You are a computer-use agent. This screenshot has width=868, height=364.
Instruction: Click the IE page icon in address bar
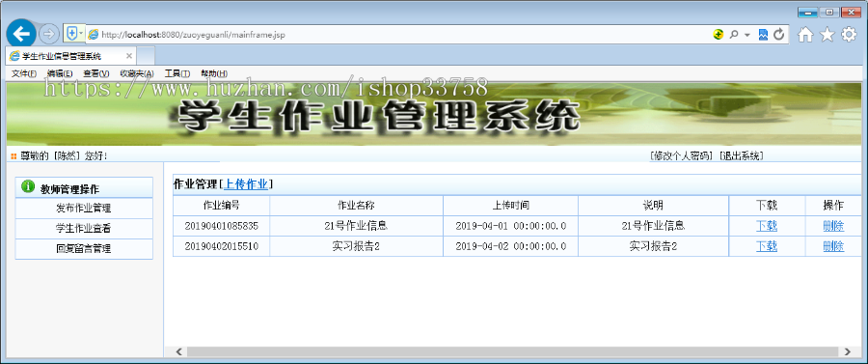[x=94, y=35]
